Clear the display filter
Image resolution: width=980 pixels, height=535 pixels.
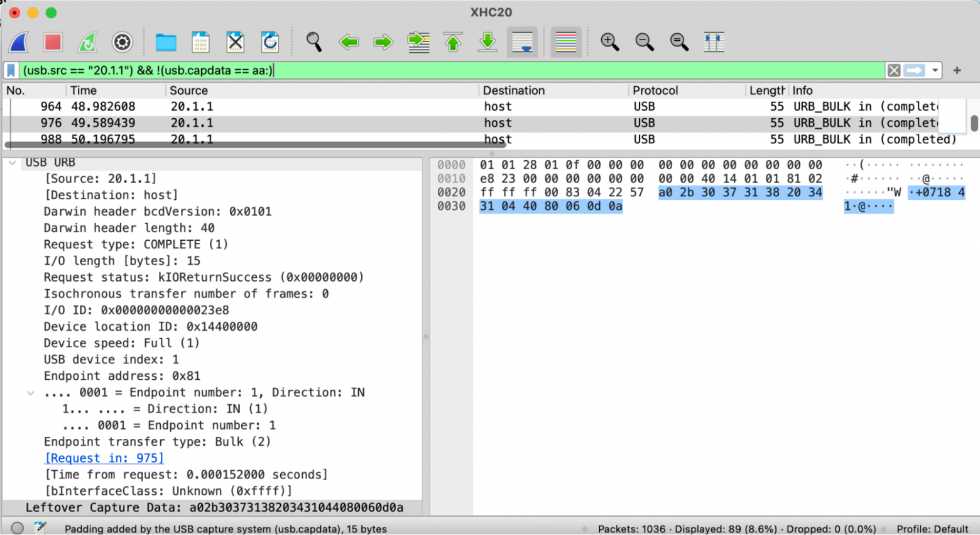(894, 70)
